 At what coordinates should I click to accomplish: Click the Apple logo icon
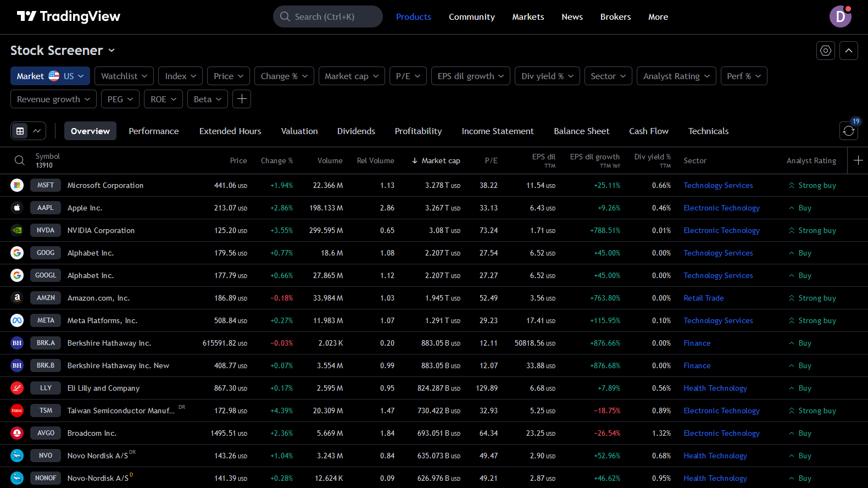pos(17,208)
